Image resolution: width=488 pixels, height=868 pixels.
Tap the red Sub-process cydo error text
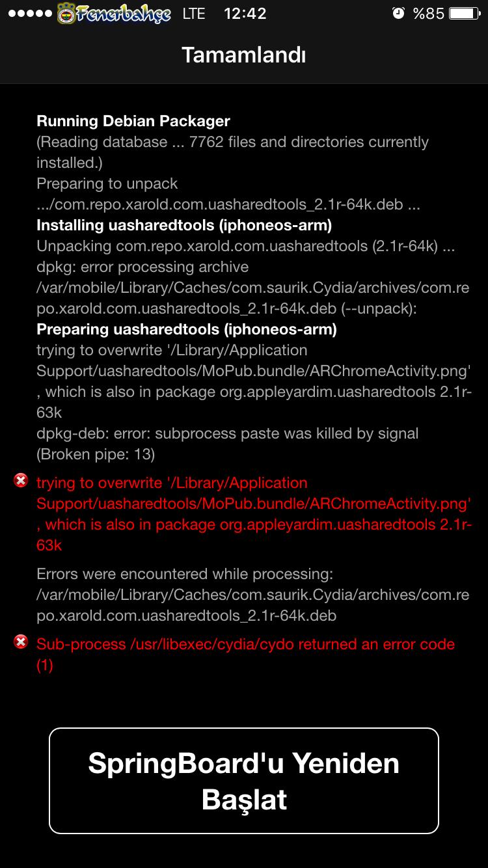(x=246, y=655)
